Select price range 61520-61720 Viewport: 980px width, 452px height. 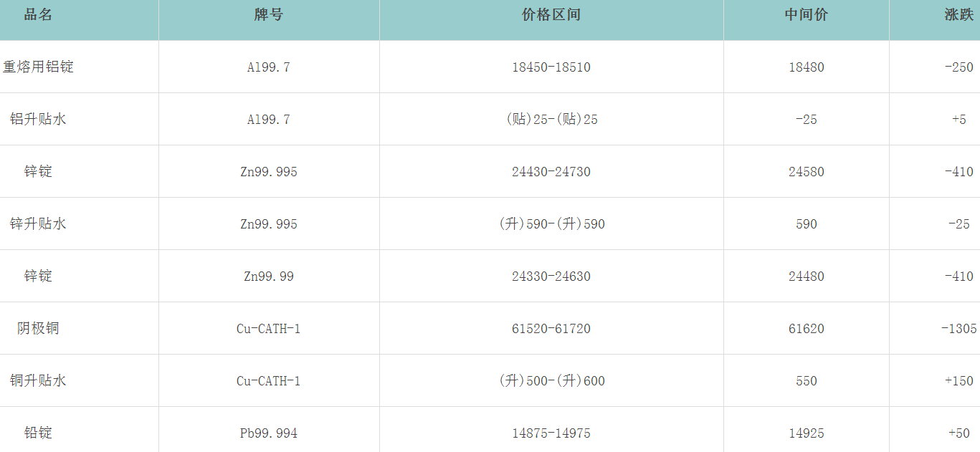click(551, 329)
